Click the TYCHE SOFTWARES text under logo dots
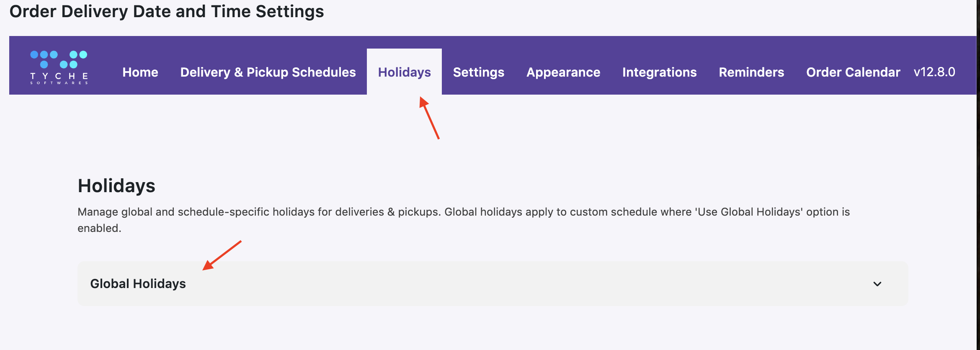 coord(59,78)
